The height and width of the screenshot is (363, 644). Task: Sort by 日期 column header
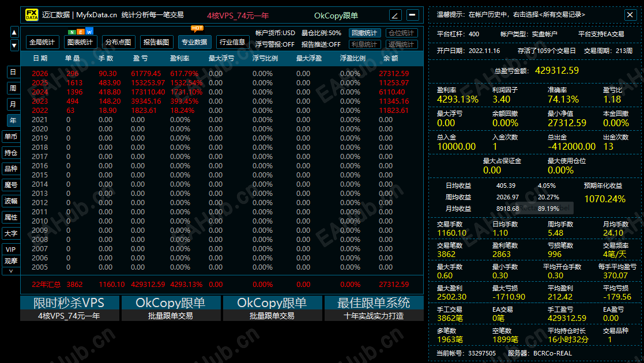tap(40, 58)
